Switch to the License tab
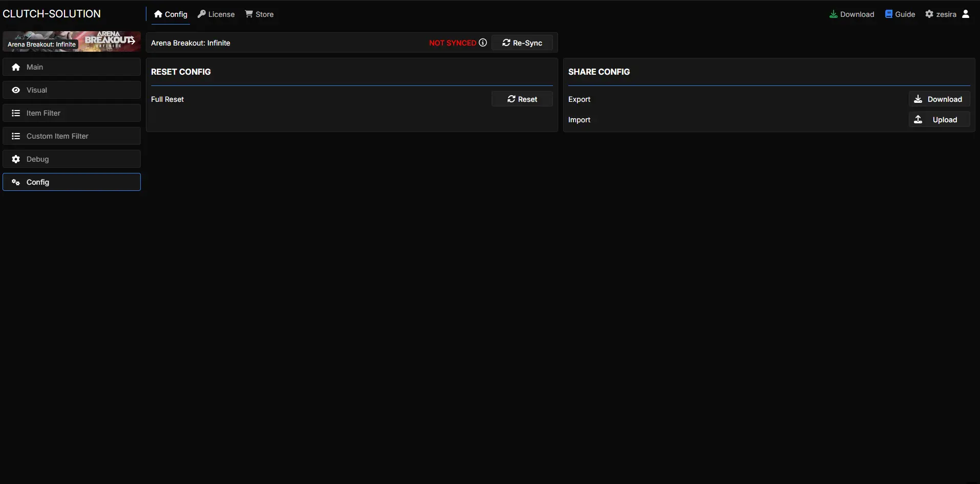 tap(216, 14)
